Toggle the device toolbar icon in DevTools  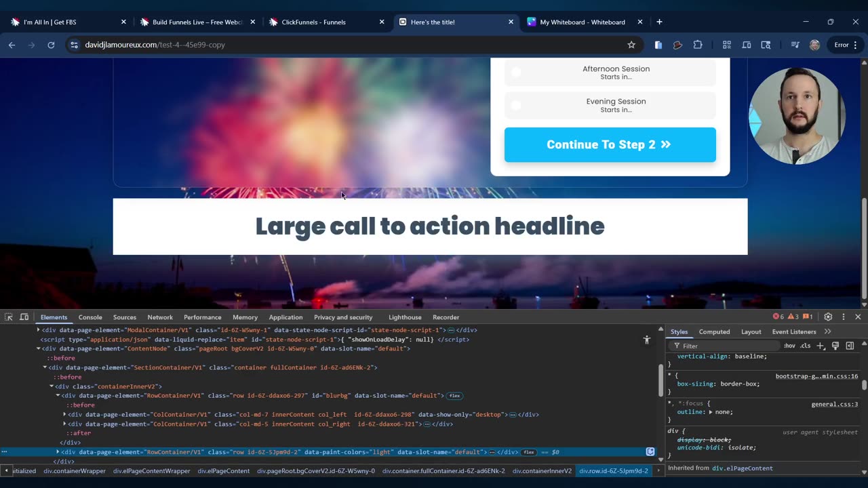(24, 317)
